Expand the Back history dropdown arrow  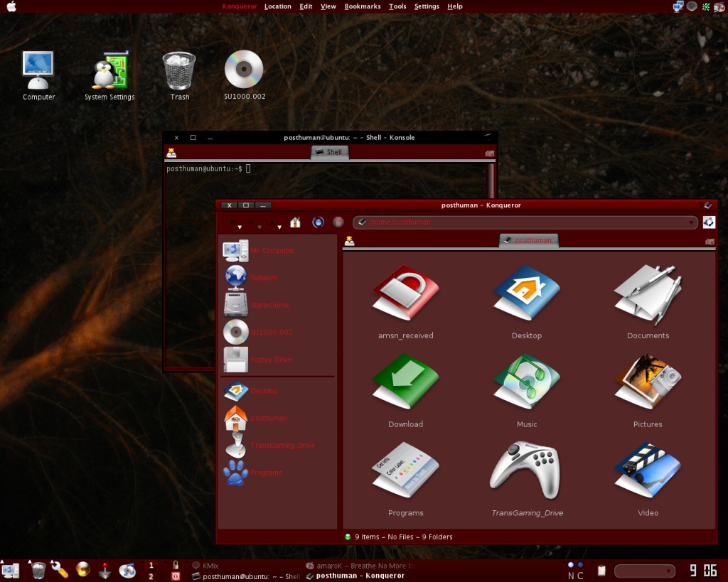(240, 227)
